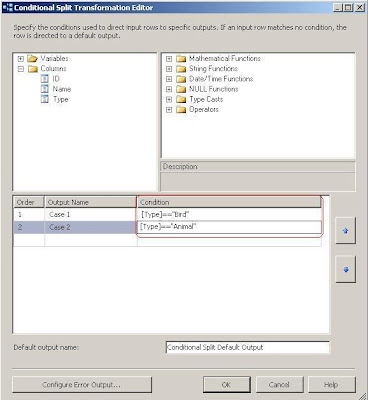368x400 pixels.
Task: Expand Date/Time Functions node
Action: click(x=169, y=79)
